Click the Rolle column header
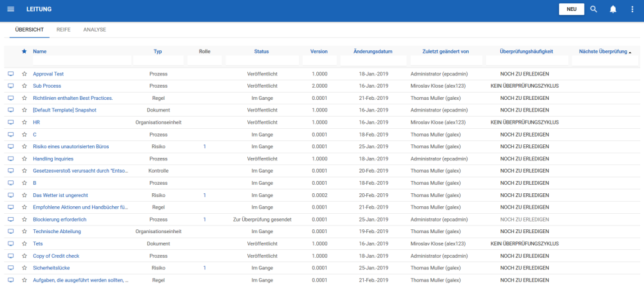The height and width of the screenshot is (286, 644). click(205, 52)
